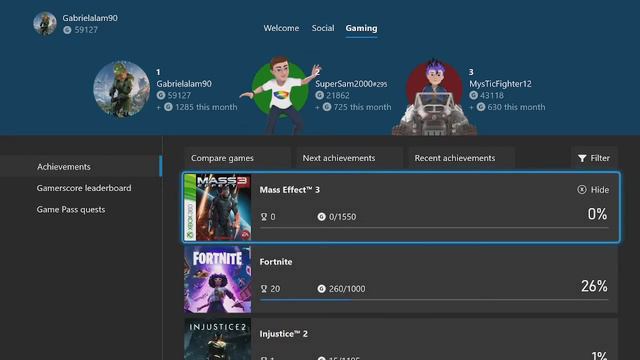Select Achievements in the sidebar
The width and height of the screenshot is (640, 360).
81,167
